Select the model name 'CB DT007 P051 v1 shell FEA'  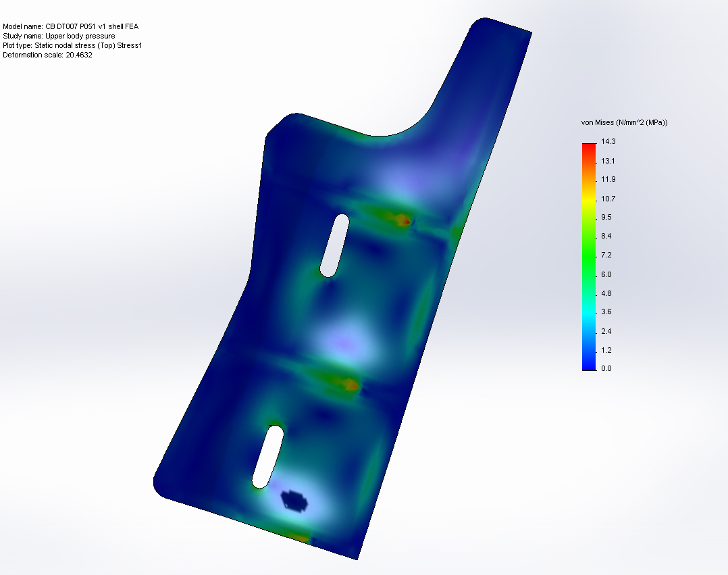point(70,27)
